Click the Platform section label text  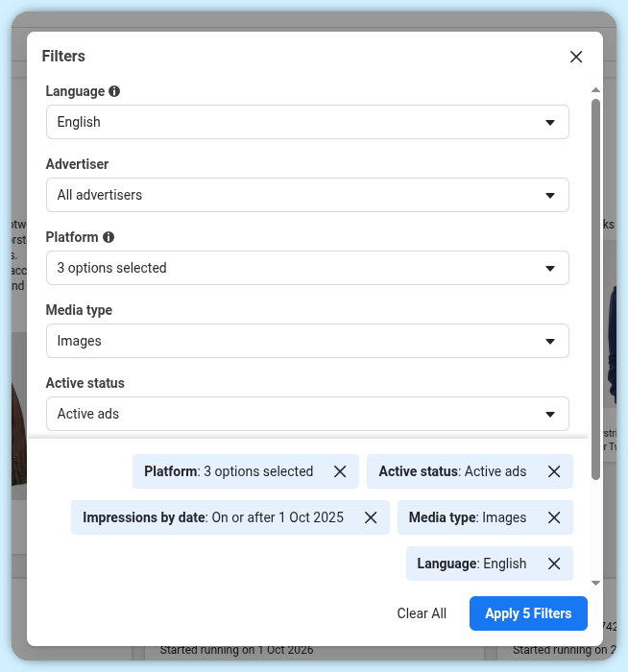click(x=72, y=237)
